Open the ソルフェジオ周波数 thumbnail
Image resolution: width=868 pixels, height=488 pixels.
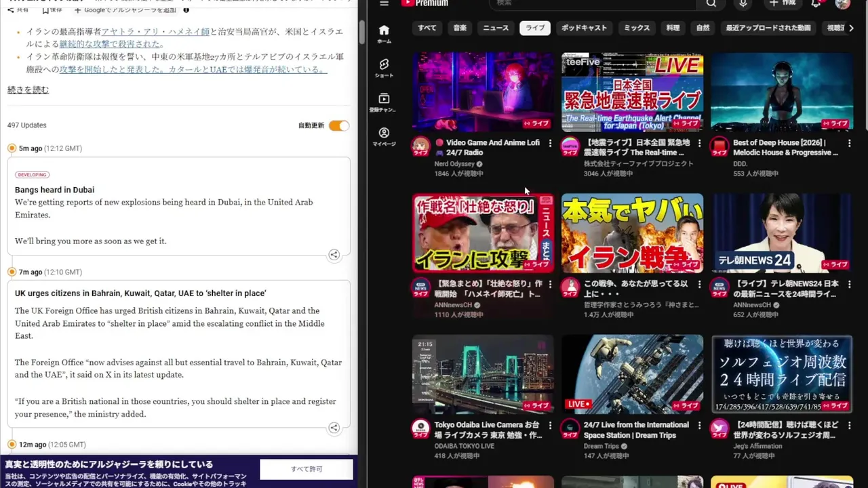tap(782, 374)
